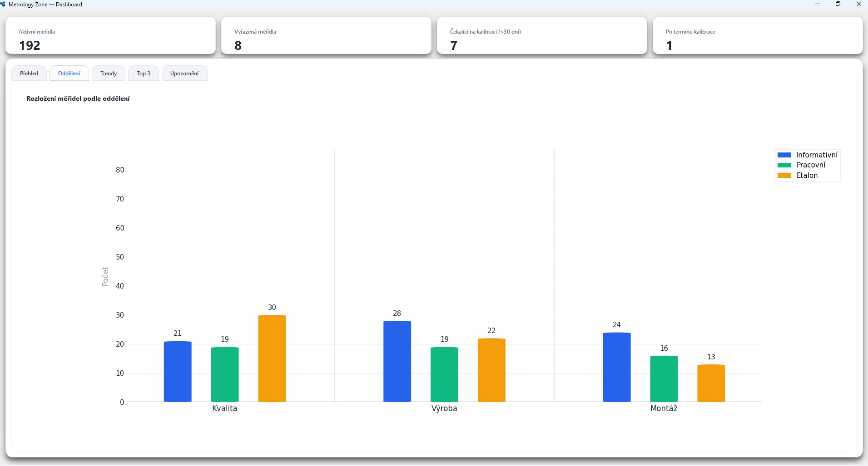
Task: Toggle Etalon series in chart legend
Action: 807,176
